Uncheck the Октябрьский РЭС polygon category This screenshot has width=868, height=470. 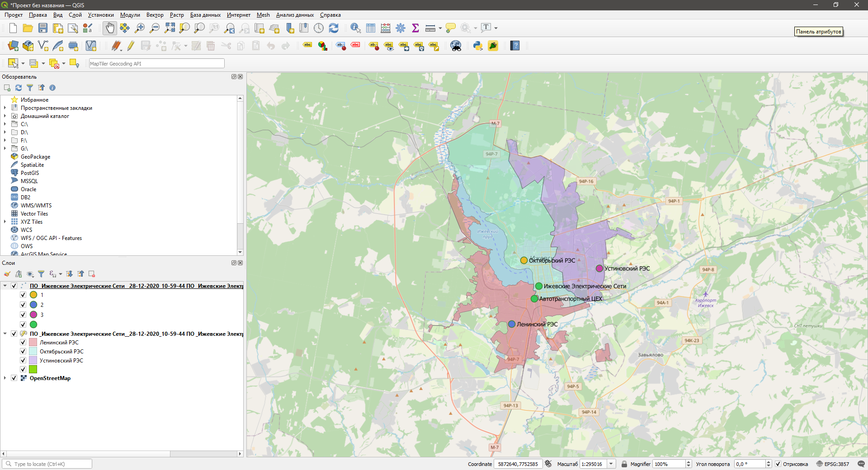(x=23, y=352)
